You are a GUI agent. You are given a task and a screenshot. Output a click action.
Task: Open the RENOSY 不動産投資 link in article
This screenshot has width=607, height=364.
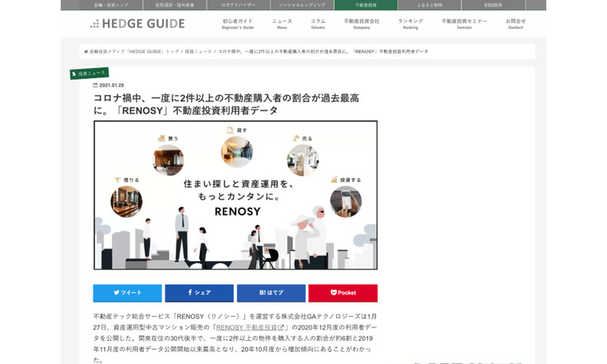tap(249, 327)
